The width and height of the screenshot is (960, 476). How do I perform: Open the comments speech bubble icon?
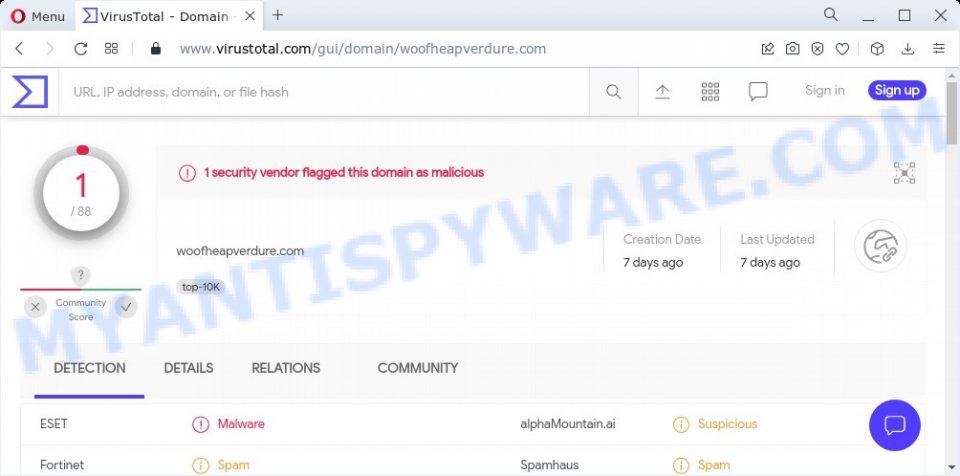pos(758,92)
